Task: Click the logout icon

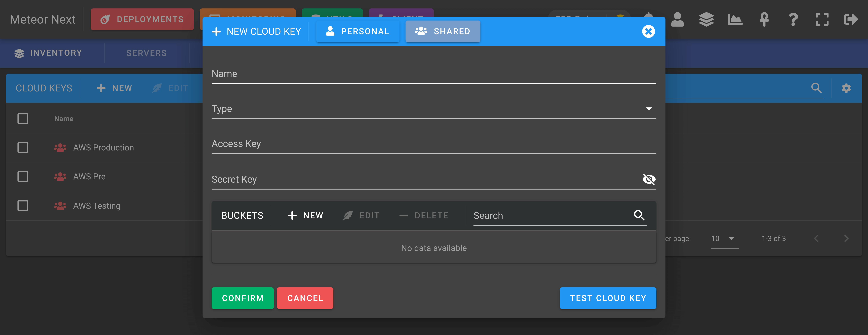Action: [x=851, y=20]
